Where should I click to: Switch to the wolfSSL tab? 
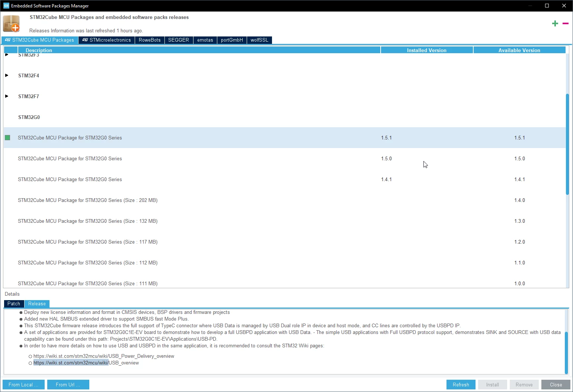[x=259, y=40]
